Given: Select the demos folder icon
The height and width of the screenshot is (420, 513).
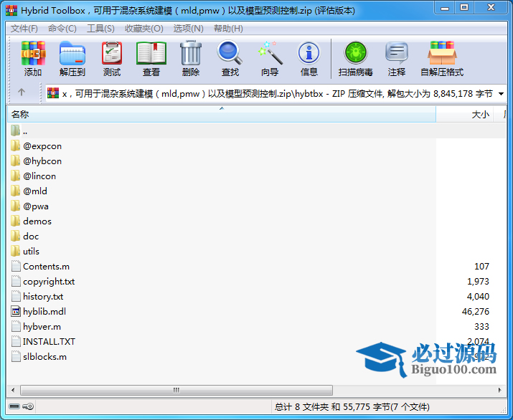Looking at the screenshot, I should click(x=15, y=221).
